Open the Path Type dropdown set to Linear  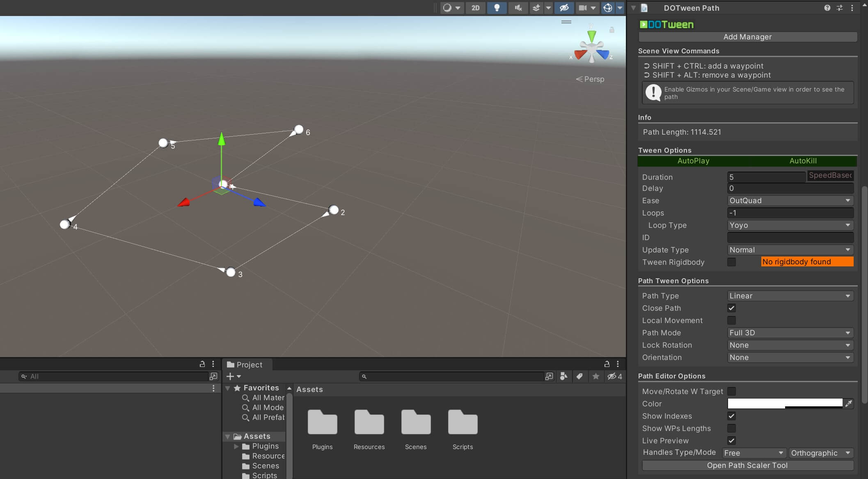pos(790,296)
